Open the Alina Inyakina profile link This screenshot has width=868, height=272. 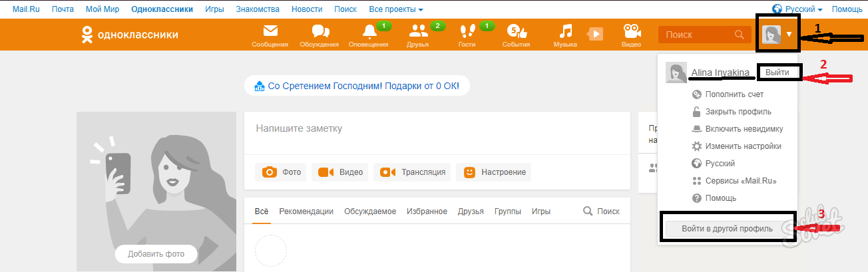point(721,72)
